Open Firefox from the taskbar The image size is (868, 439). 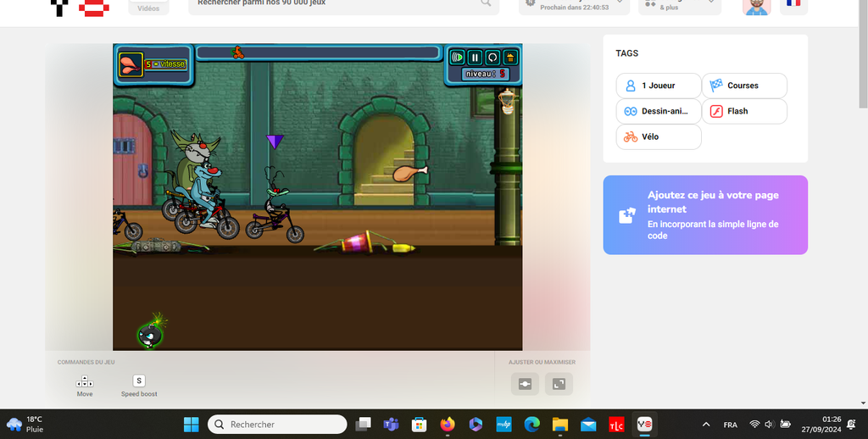(x=447, y=424)
